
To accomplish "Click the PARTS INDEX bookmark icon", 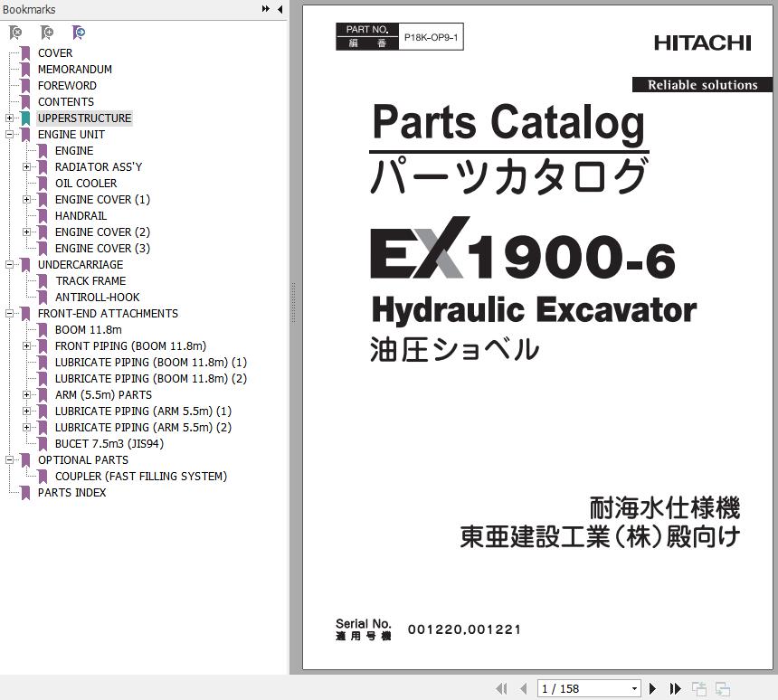I will 25,493.
